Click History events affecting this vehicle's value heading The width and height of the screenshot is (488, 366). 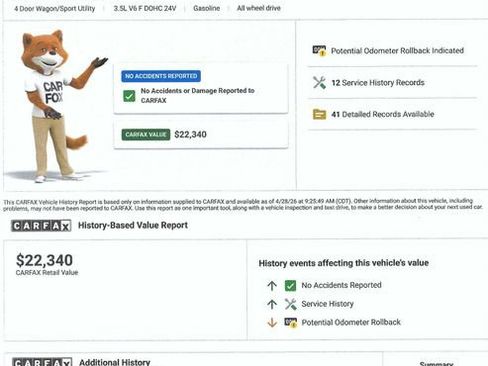tap(344, 263)
